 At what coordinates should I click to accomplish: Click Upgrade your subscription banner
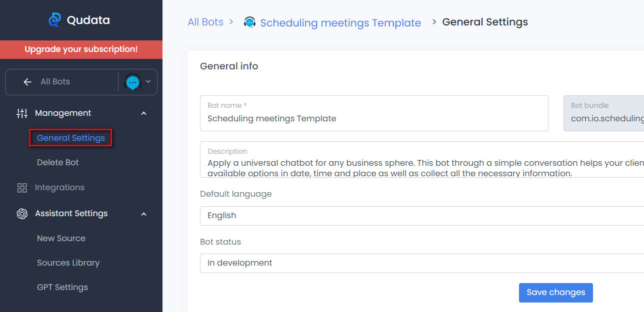(81, 49)
